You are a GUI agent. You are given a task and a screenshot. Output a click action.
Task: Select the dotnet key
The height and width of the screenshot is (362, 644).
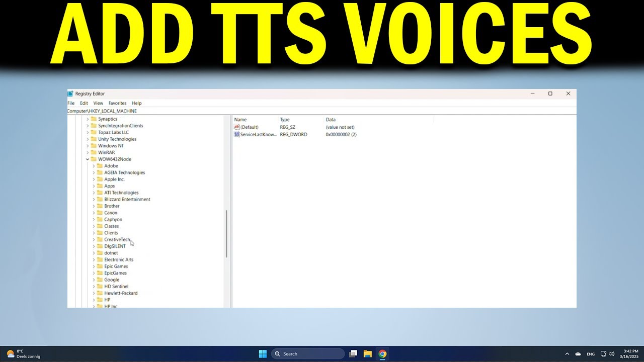111,253
